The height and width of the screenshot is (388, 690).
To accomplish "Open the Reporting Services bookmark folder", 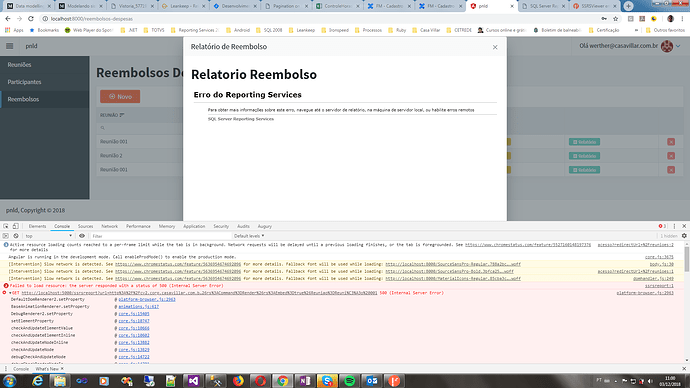I will point(195,30).
